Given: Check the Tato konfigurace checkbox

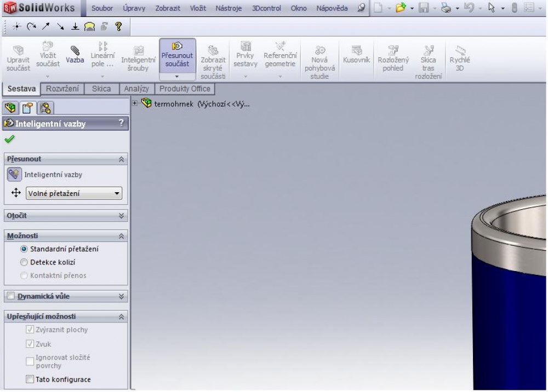Looking at the screenshot, I should point(30,379).
